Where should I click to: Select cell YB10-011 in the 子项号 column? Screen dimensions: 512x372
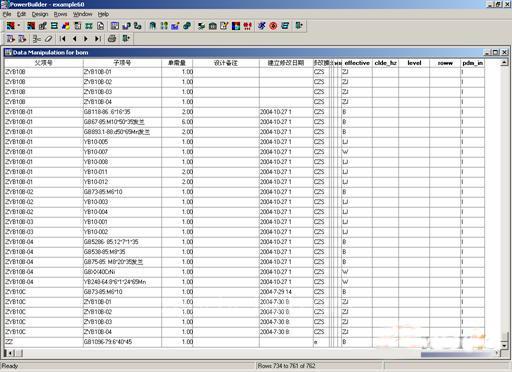(122, 172)
